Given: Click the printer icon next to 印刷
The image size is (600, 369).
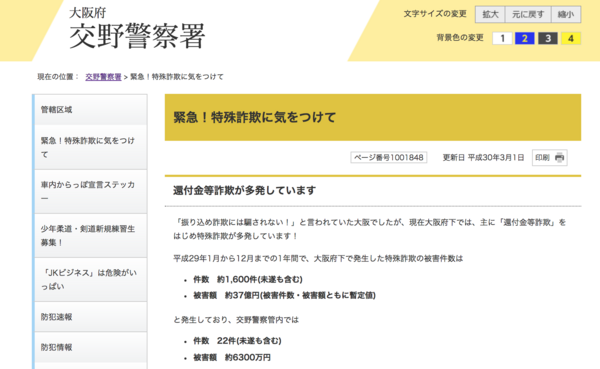Looking at the screenshot, I should (x=559, y=158).
